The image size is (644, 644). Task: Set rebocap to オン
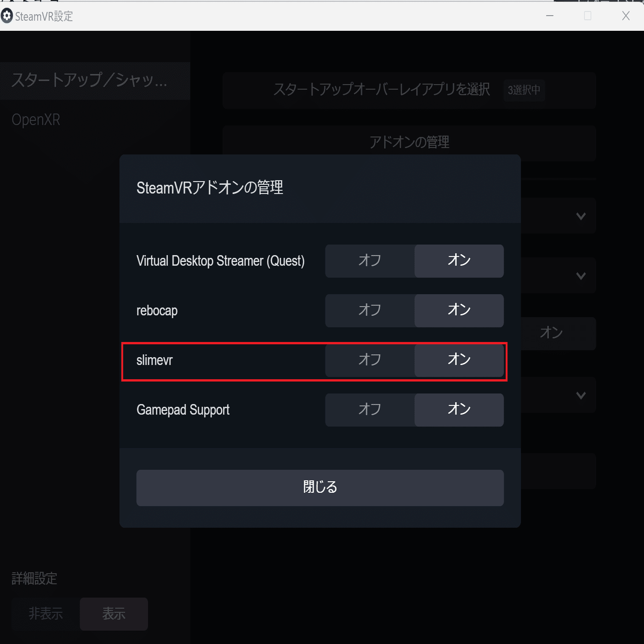click(x=459, y=310)
